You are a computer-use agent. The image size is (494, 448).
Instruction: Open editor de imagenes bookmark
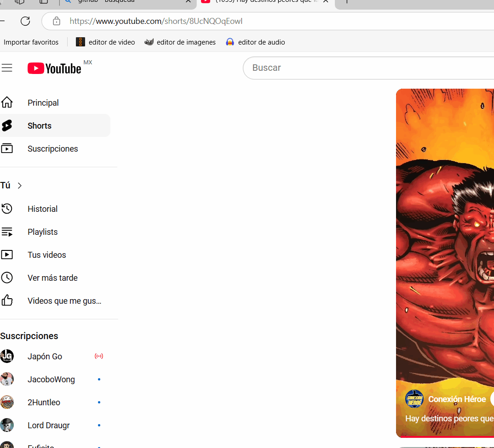(x=180, y=42)
